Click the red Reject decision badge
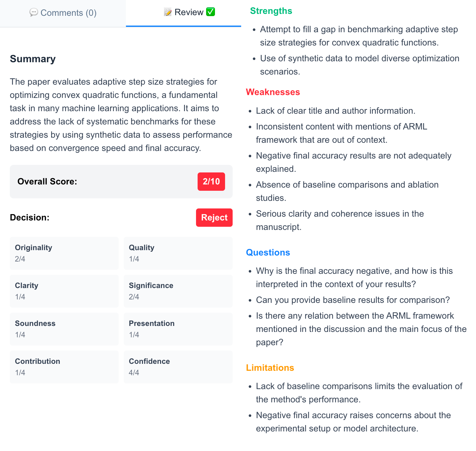This screenshot has width=476, height=451. [x=214, y=218]
